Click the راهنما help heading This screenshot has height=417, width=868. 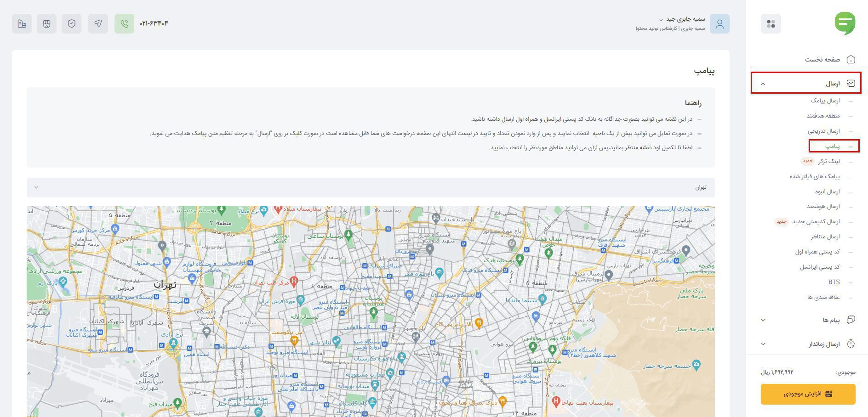click(x=693, y=103)
